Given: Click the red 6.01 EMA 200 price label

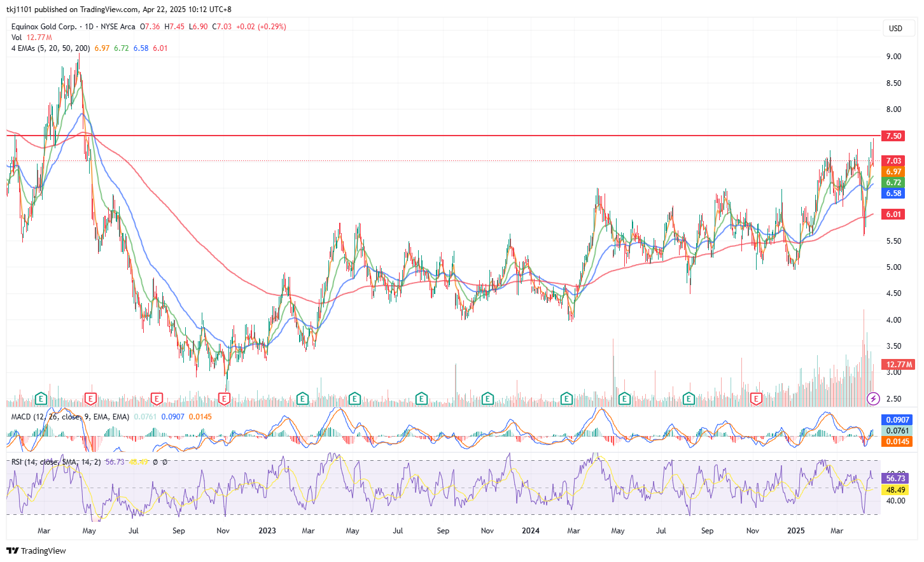Looking at the screenshot, I should coord(893,214).
